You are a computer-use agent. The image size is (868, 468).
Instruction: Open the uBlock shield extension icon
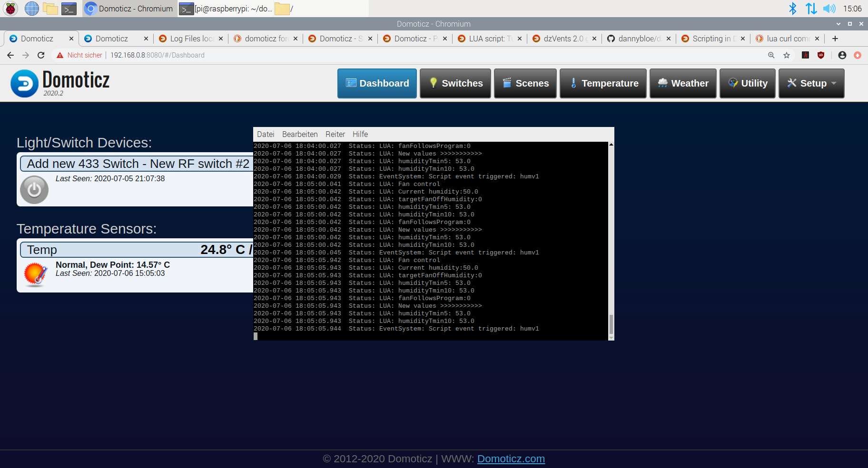click(821, 55)
